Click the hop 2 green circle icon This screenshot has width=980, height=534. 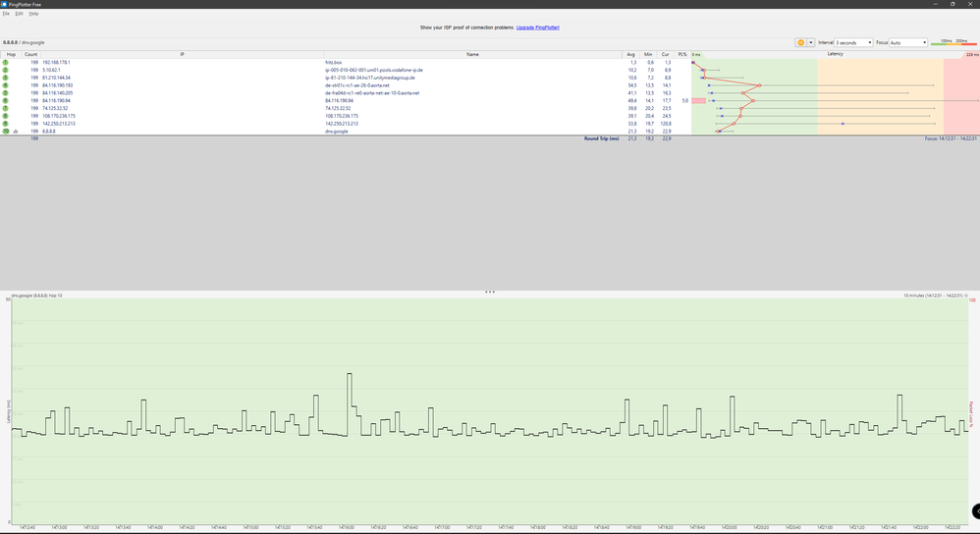[x=6, y=70]
